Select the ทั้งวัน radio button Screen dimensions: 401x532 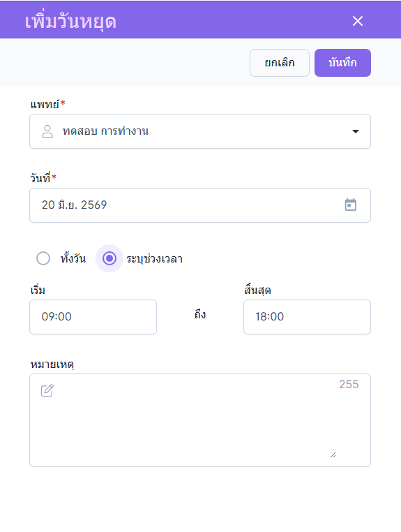click(x=43, y=258)
